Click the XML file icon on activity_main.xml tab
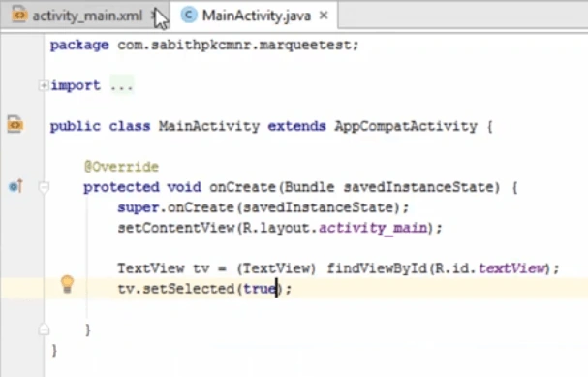The image size is (588, 377). coord(19,15)
